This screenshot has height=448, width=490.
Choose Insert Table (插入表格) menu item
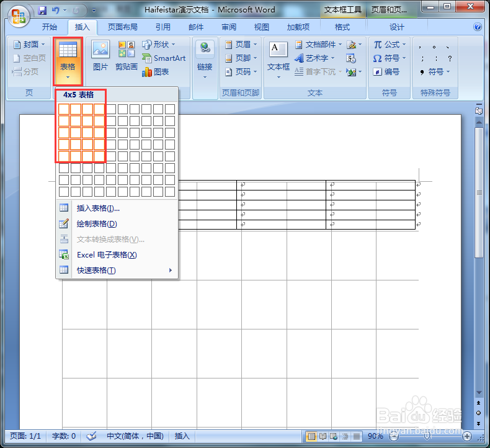(x=117, y=208)
